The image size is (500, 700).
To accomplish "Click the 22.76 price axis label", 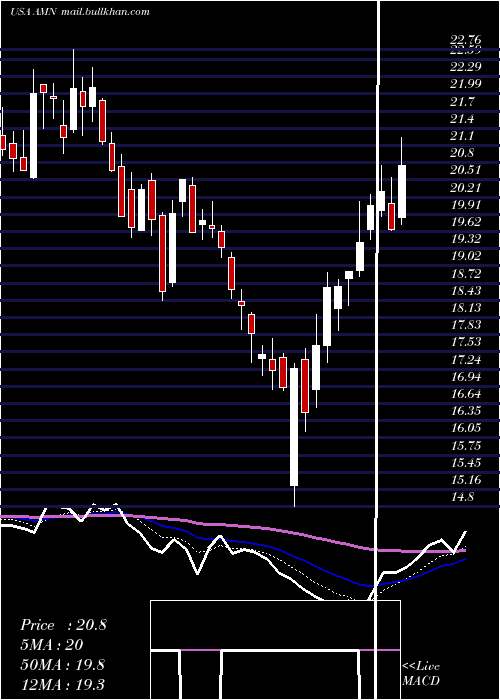I will 466,42.
